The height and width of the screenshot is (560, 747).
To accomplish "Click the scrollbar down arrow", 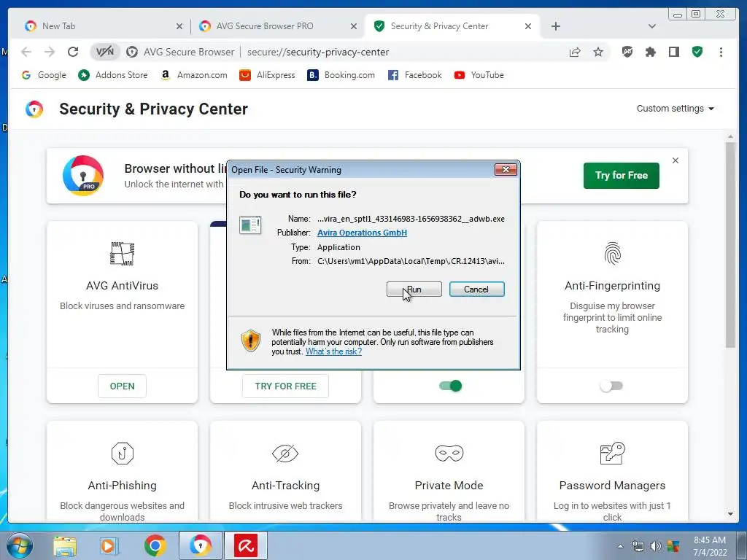I will pyautogui.click(x=730, y=514).
